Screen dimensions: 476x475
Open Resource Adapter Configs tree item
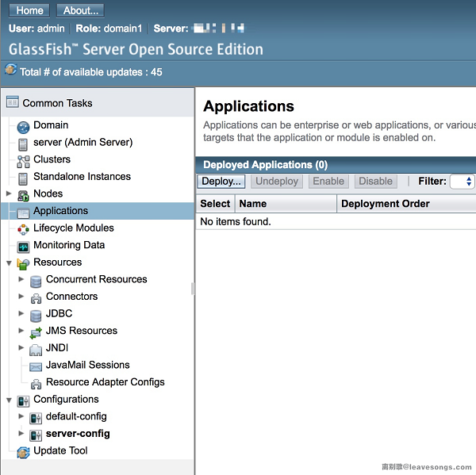[x=105, y=382]
